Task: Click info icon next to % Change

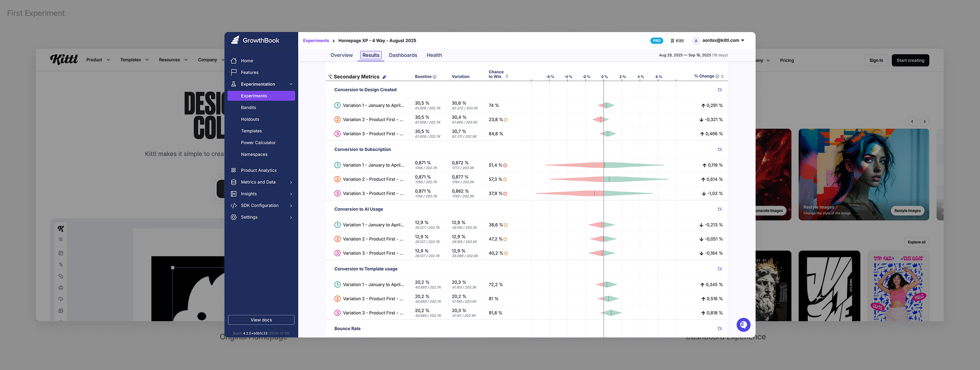Action: [717, 76]
